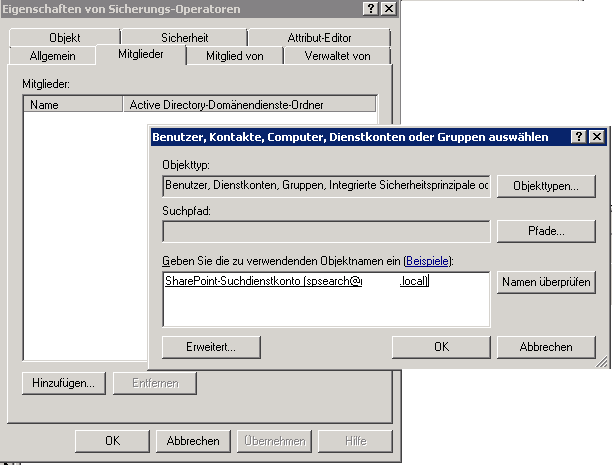Open the Verwaltet von tab
This screenshot has width=612, height=465.
tap(338, 56)
